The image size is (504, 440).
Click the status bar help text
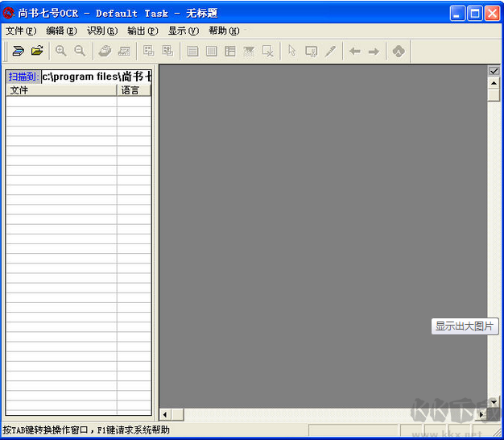[x=86, y=430]
